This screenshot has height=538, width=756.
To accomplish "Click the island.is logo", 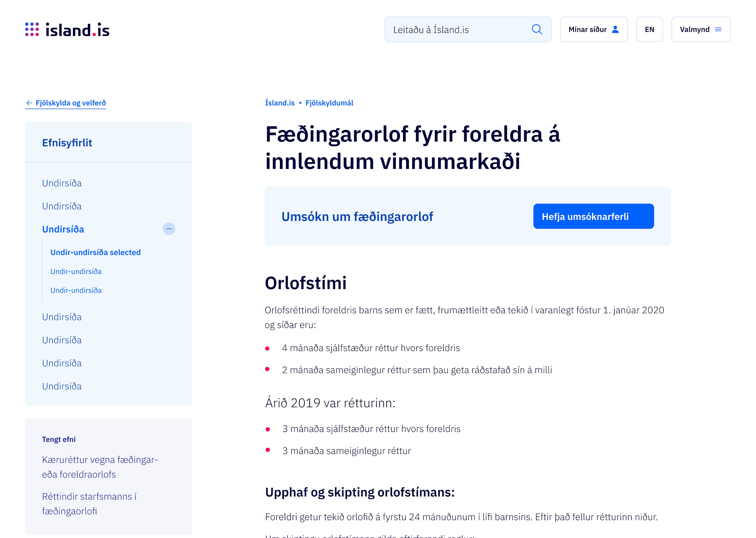I will [x=67, y=30].
